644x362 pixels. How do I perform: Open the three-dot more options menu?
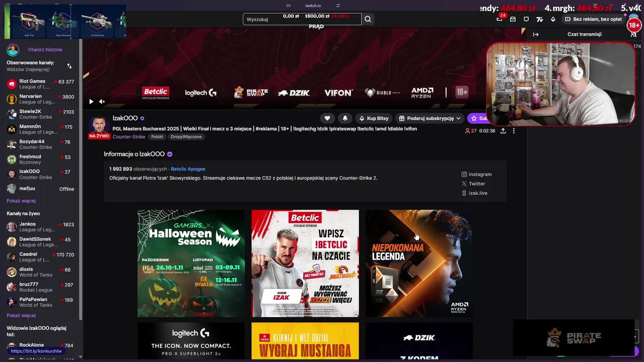[514, 131]
